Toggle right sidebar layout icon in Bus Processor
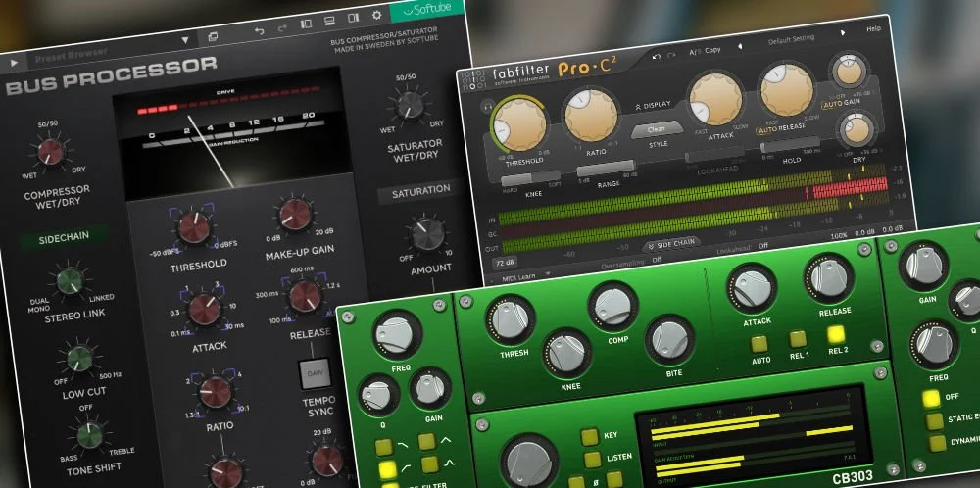Image resolution: width=980 pixels, height=488 pixels. 353,18
